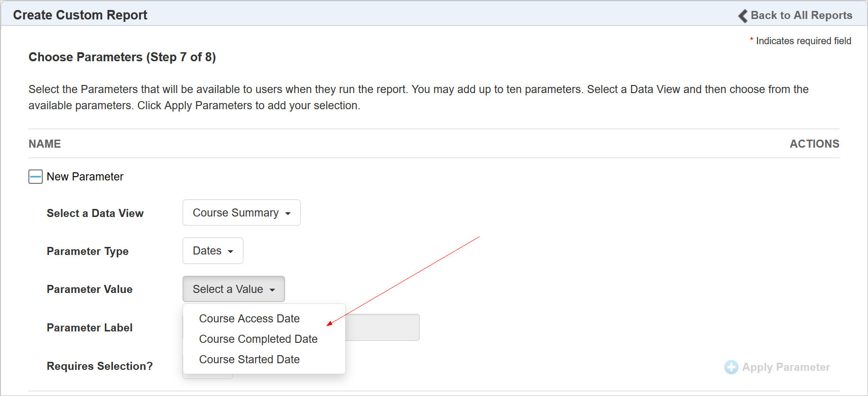868x396 pixels.
Task: Click into the Parameter Label text field
Action: point(382,327)
